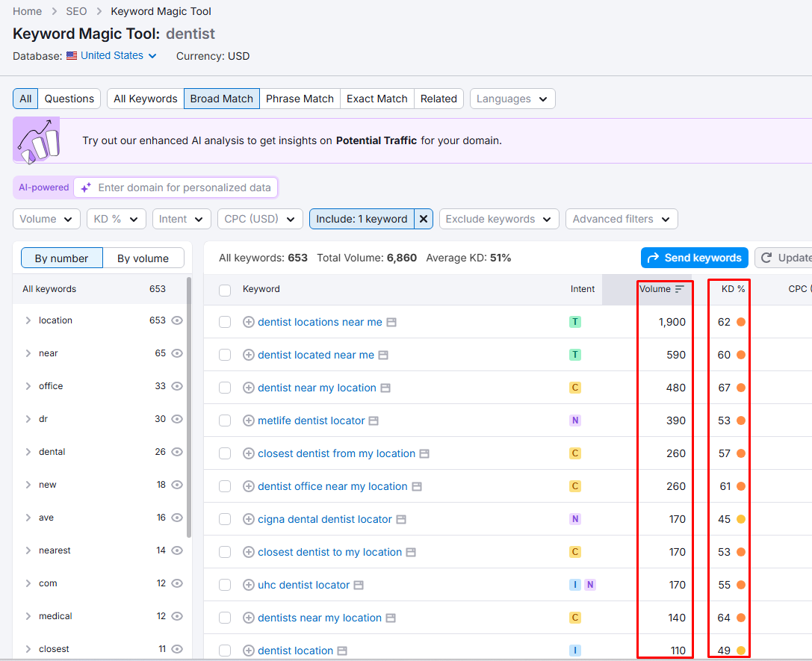Switch to the Exact Match tab
Image resolution: width=812 pixels, height=661 pixels.
(376, 98)
